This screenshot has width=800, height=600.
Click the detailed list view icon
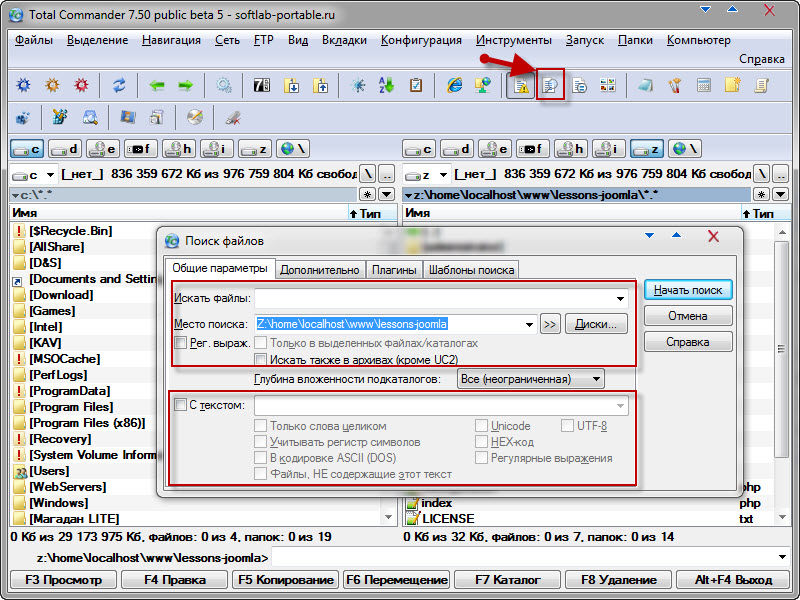pyautogui.click(x=579, y=85)
